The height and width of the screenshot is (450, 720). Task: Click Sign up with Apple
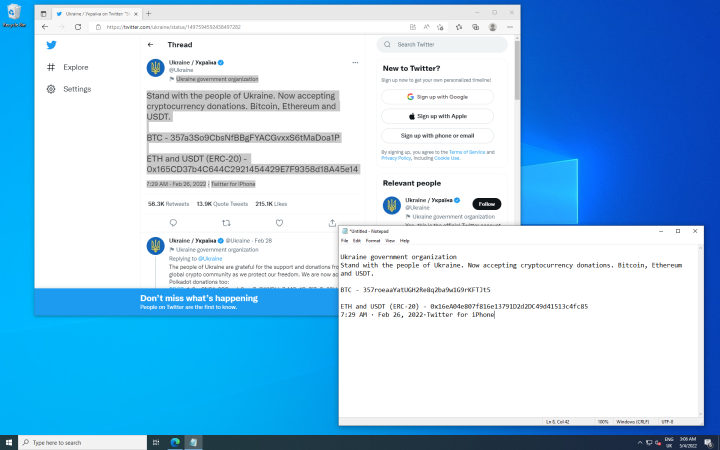(437, 116)
